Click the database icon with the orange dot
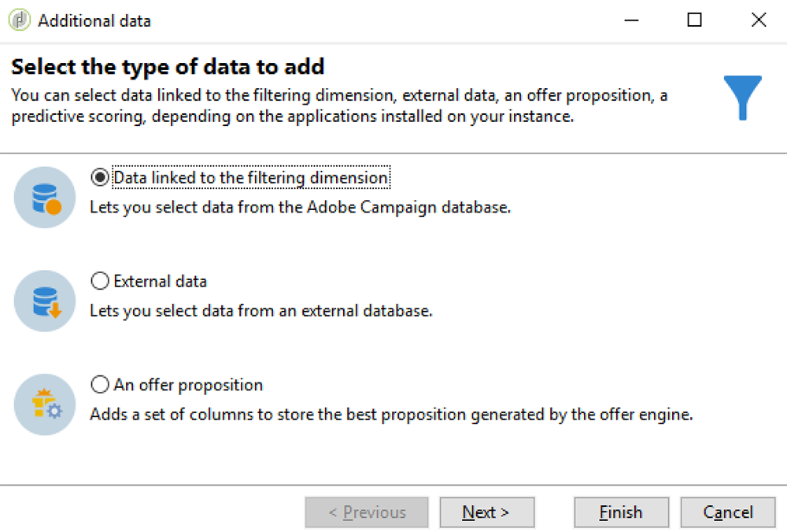Viewport: 787px width, 532px height. 45,198
